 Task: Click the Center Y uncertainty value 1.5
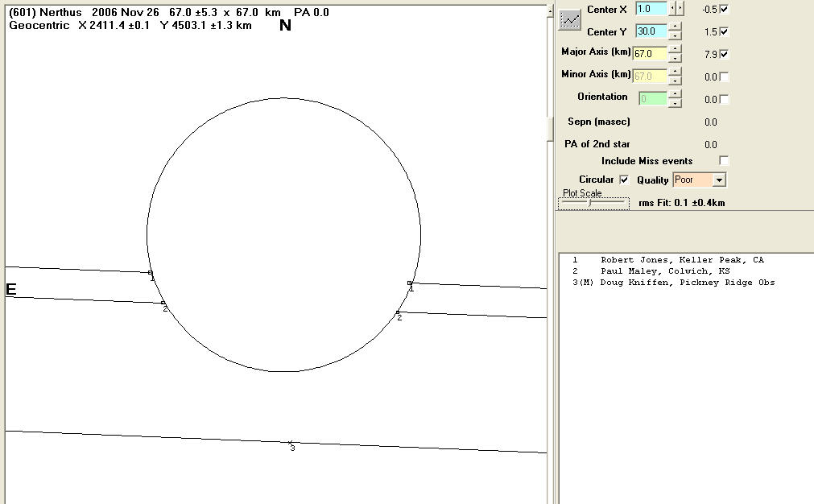[x=711, y=31]
